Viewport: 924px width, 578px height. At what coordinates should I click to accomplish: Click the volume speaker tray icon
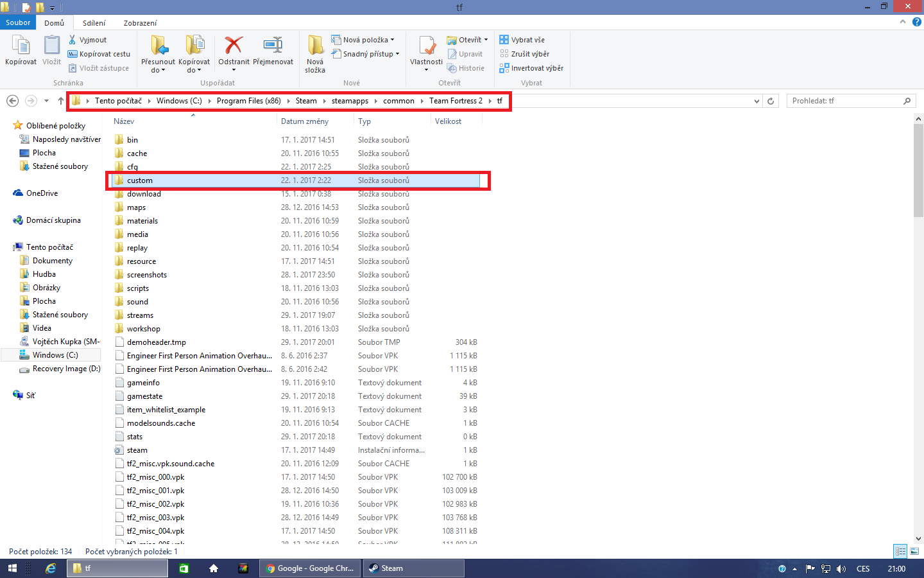(841, 568)
